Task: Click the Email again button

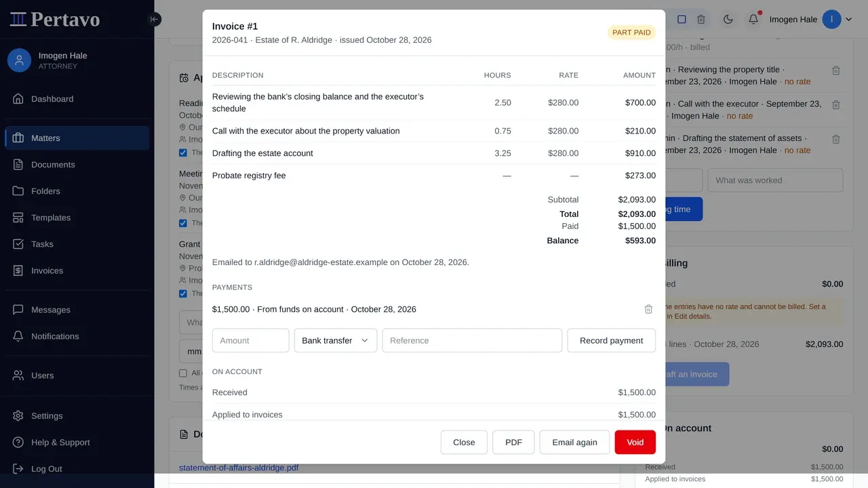Action: click(x=574, y=442)
